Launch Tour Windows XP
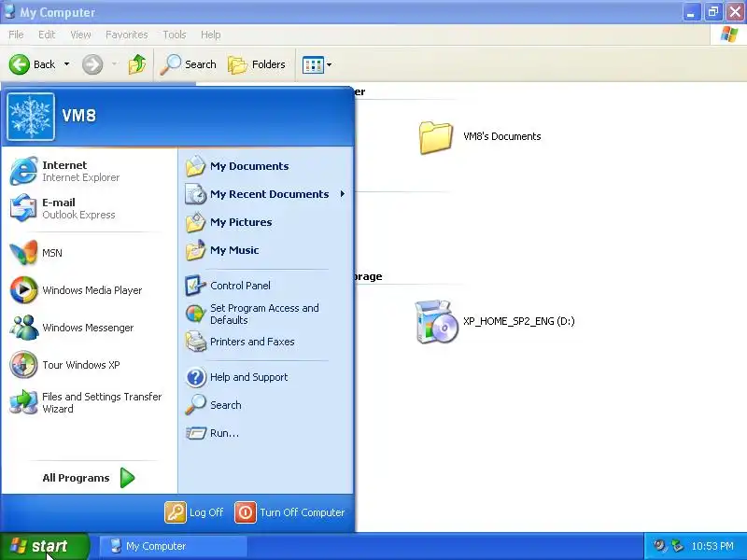The height and width of the screenshot is (560, 747). [x=89, y=365]
